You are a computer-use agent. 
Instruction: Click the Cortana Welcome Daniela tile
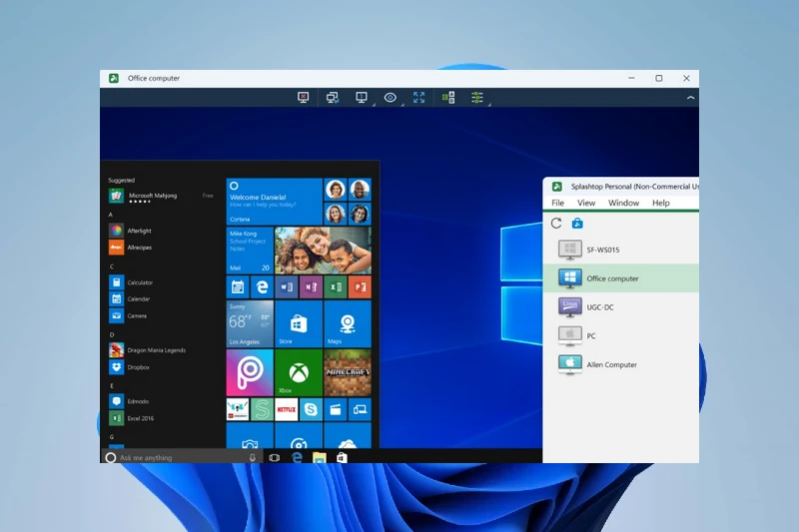click(x=274, y=202)
